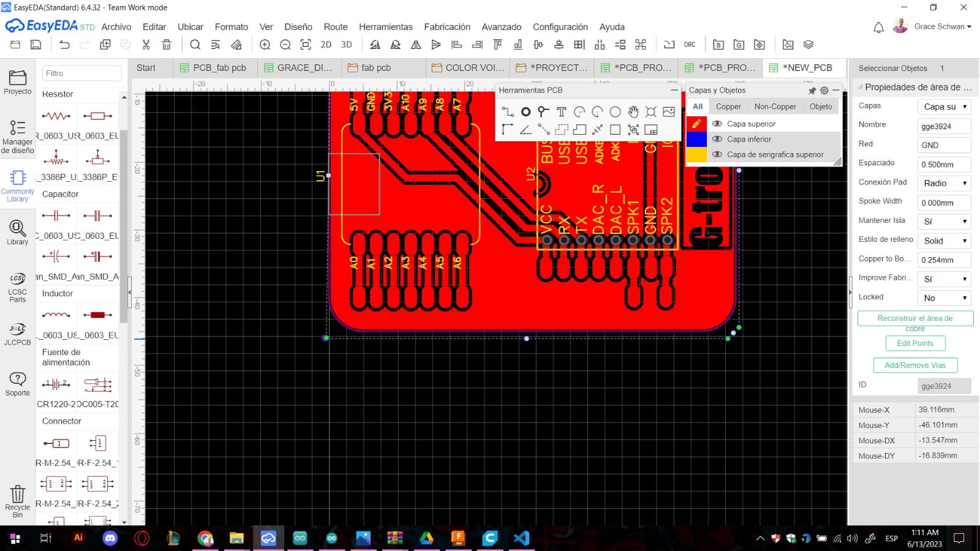Image resolution: width=980 pixels, height=551 pixels.
Task: Open the Estilo de relleno dropdown
Action: click(944, 241)
